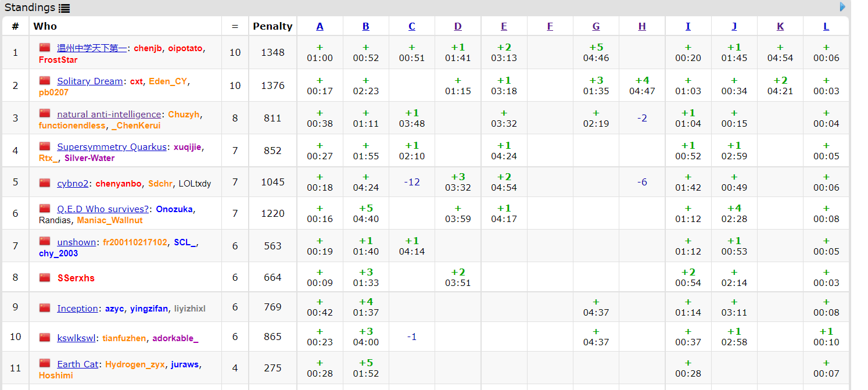Open problem L column header link
The height and width of the screenshot is (390, 868).
pyautogui.click(x=826, y=26)
